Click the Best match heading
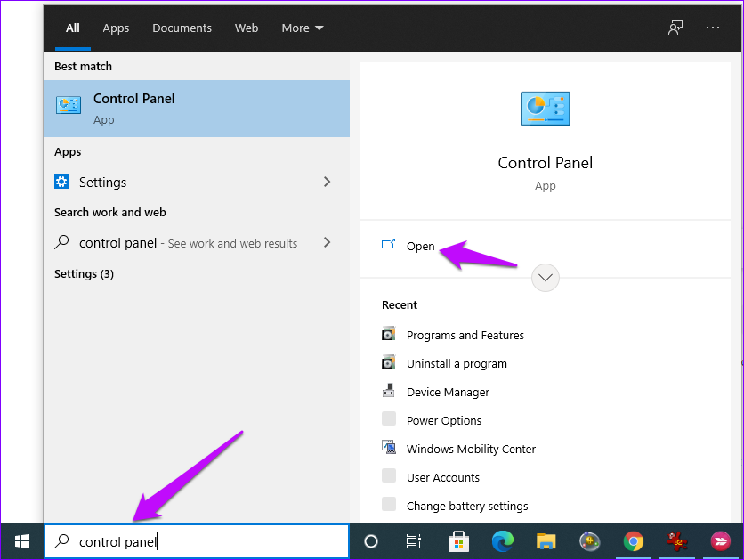The width and height of the screenshot is (744, 560). click(83, 67)
